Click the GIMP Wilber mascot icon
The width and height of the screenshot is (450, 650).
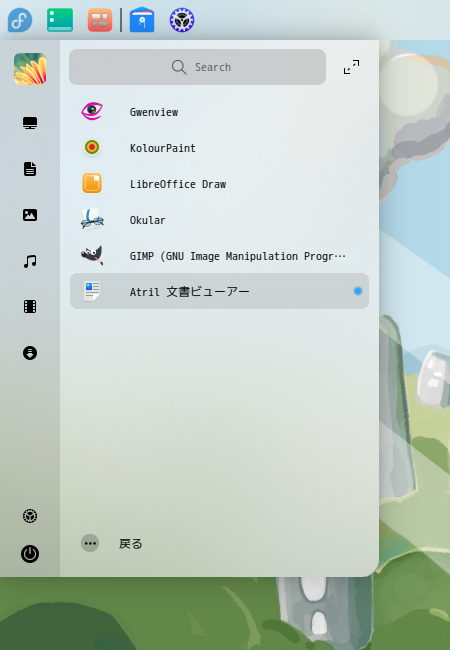point(92,255)
